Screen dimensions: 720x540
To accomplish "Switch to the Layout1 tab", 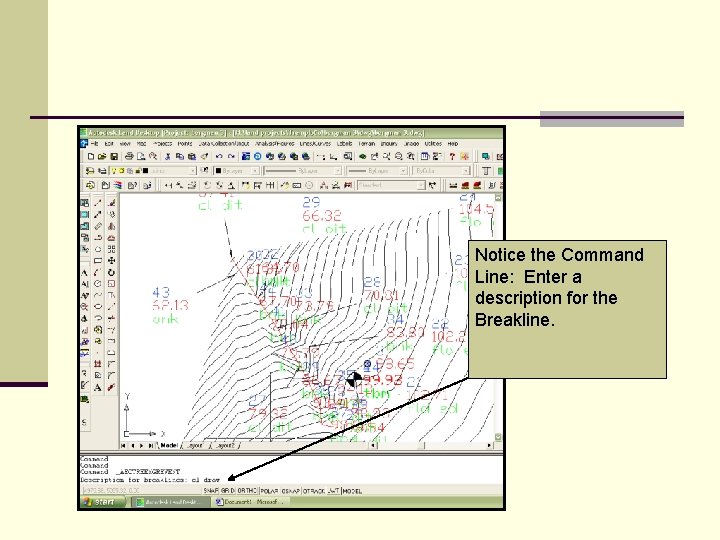I will [x=195, y=445].
